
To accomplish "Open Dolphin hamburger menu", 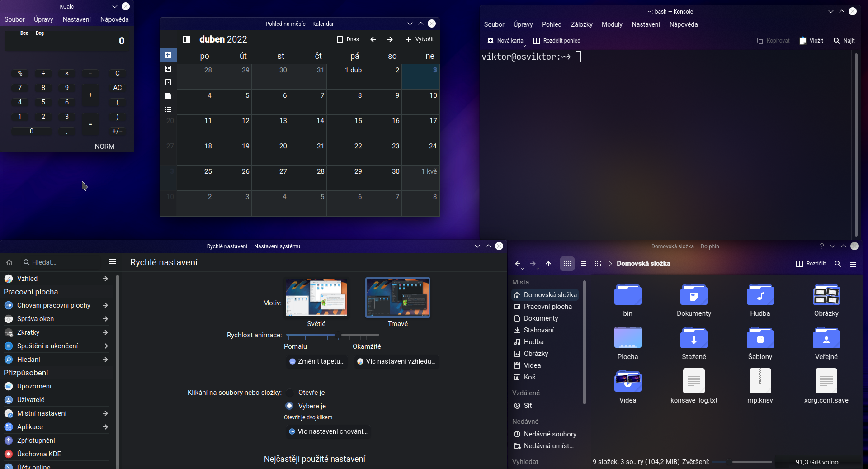I will click(x=853, y=264).
